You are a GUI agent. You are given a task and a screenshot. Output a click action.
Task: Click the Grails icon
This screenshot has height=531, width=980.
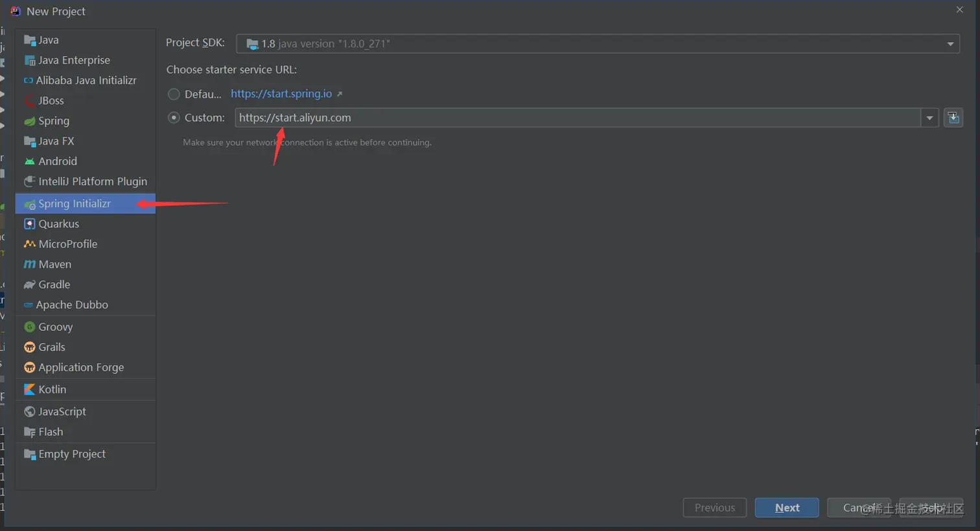point(29,347)
